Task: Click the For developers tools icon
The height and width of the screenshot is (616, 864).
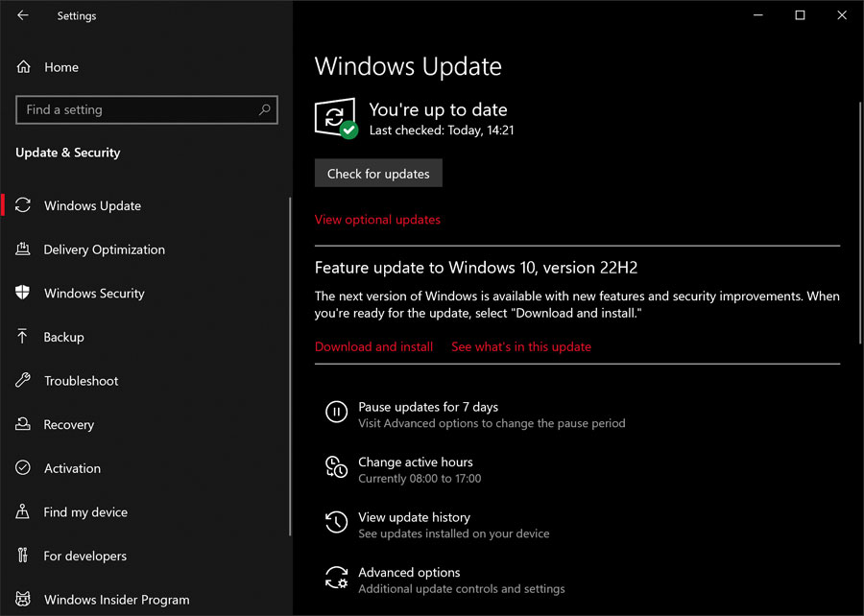Action: point(22,556)
